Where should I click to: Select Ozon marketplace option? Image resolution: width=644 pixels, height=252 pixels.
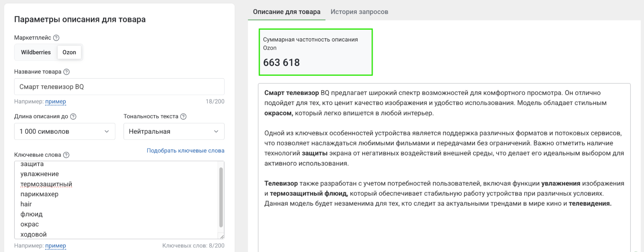(69, 52)
